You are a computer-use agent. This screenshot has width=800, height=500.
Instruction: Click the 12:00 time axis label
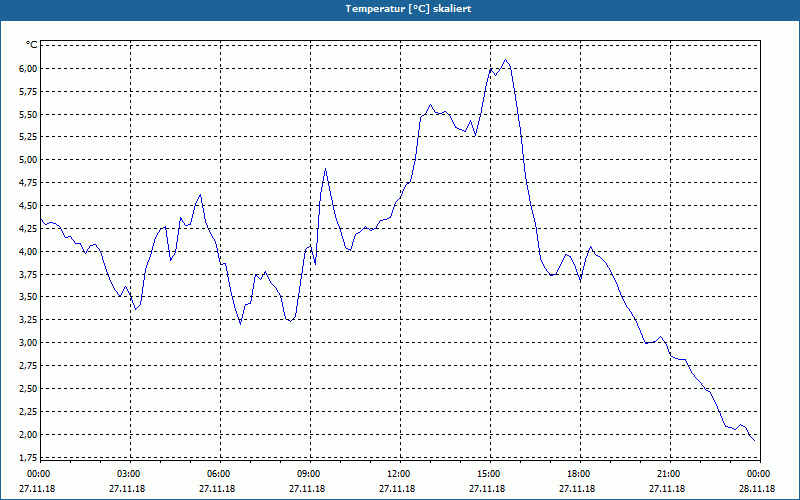[x=399, y=474]
